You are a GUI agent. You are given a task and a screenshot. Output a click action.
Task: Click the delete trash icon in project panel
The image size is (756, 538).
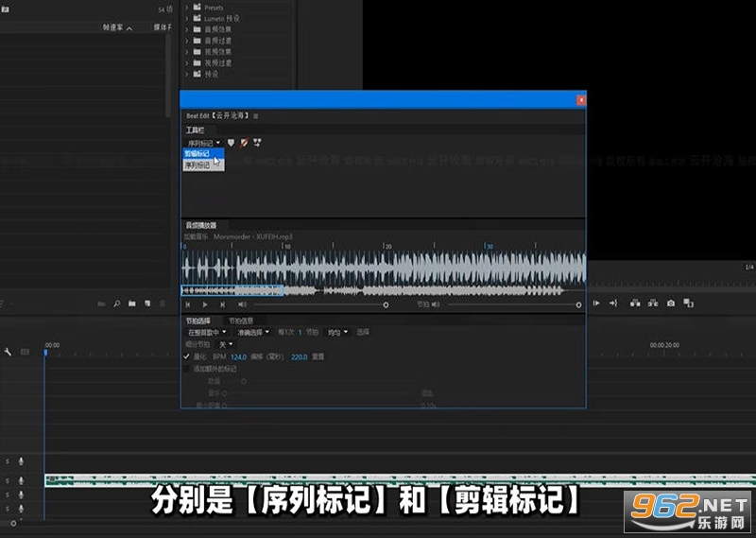163,304
